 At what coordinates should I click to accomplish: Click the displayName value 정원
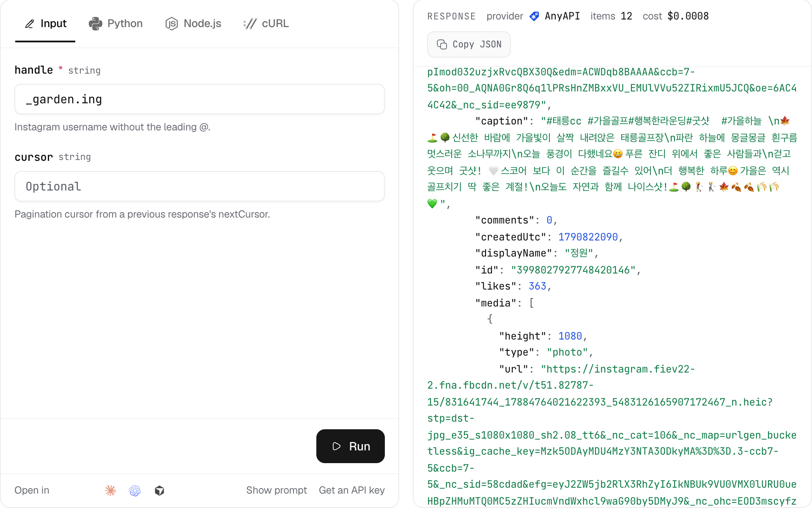579,253
